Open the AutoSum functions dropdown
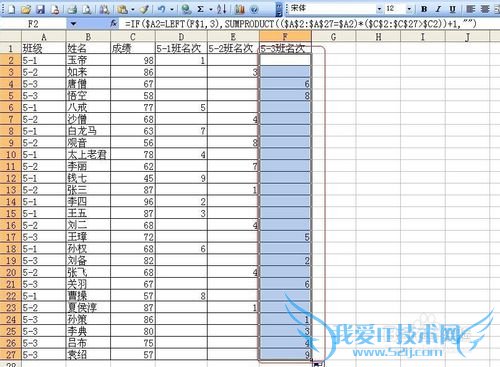This screenshot has height=367, width=500. tap(211, 9)
